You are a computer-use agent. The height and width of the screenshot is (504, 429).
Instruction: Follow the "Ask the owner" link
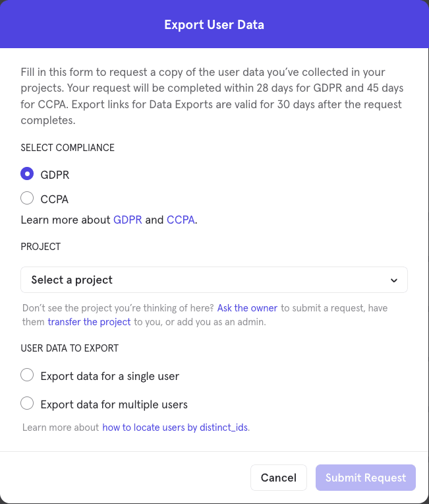pyautogui.click(x=248, y=307)
